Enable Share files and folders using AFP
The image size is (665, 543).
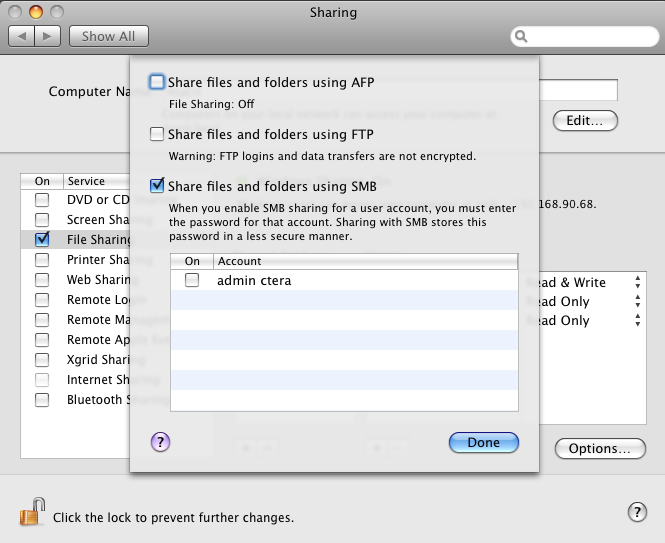156,81
